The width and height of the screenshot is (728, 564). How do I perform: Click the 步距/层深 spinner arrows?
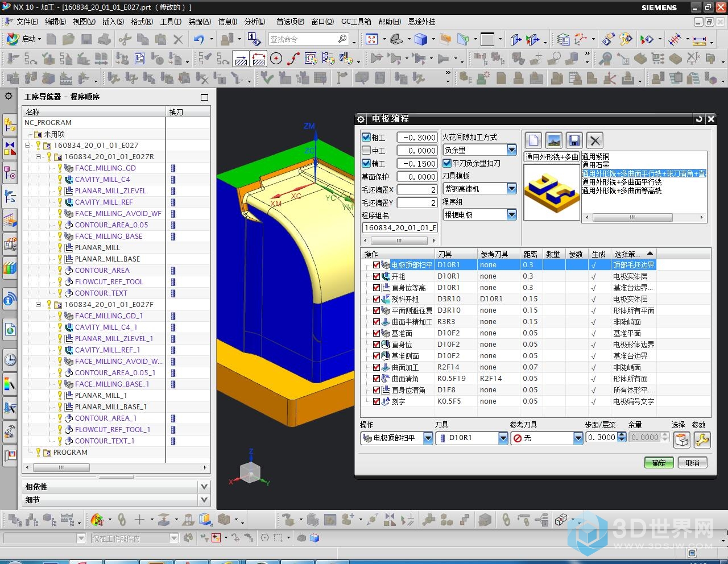click(622, 437)
